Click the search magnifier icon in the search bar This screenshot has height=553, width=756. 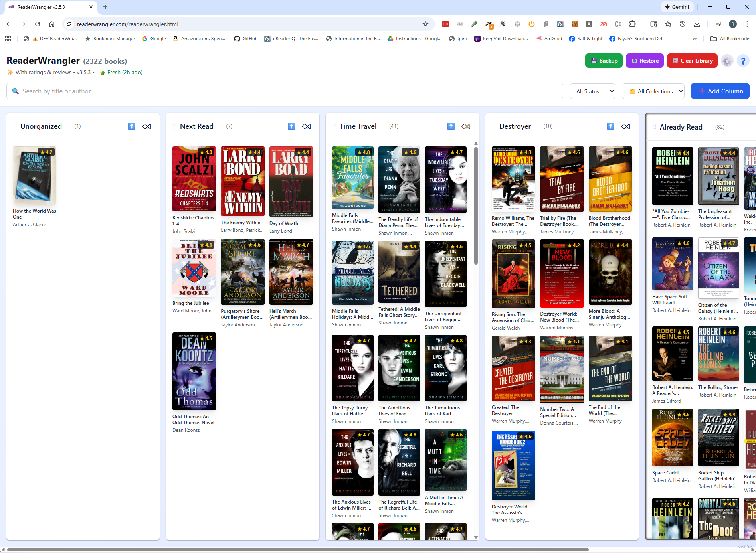[x=16, y=91]
